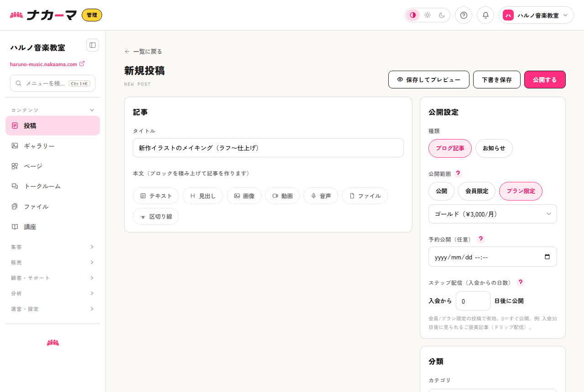Collapse sidebar with panel toggle icon
This screenshot has width=584, height=392.
93,45
